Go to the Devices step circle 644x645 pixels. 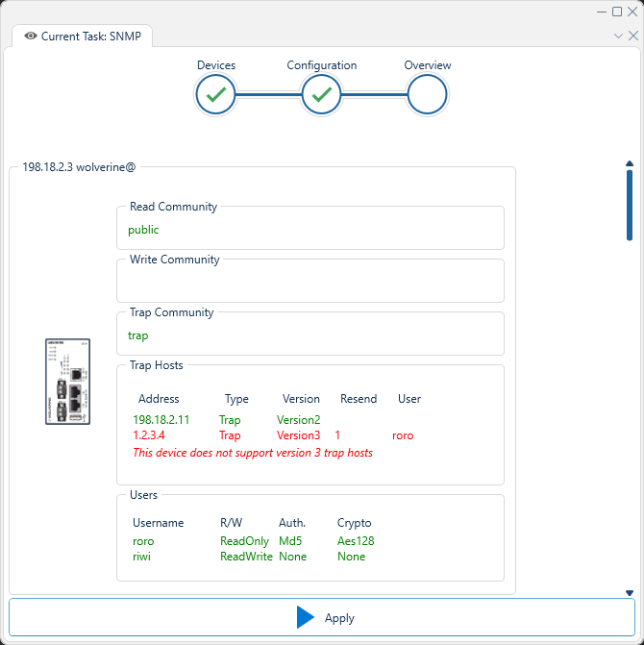[x=216, y=94]
